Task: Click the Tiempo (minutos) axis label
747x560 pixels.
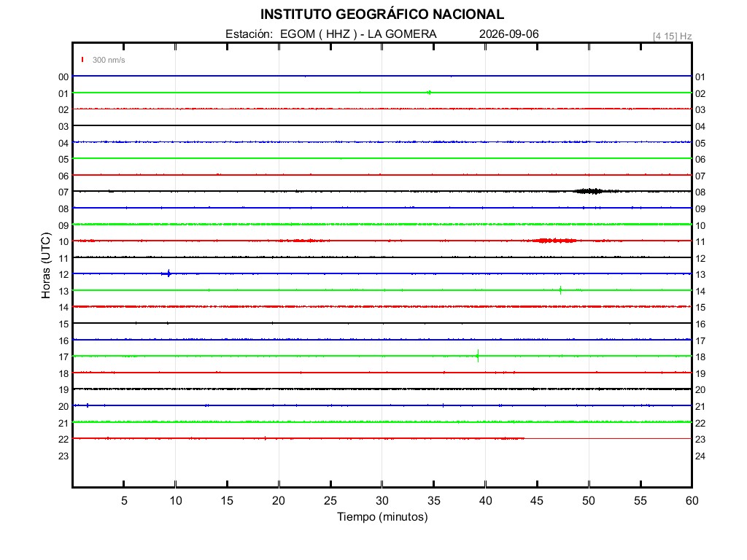Action: tap(382, 517)
